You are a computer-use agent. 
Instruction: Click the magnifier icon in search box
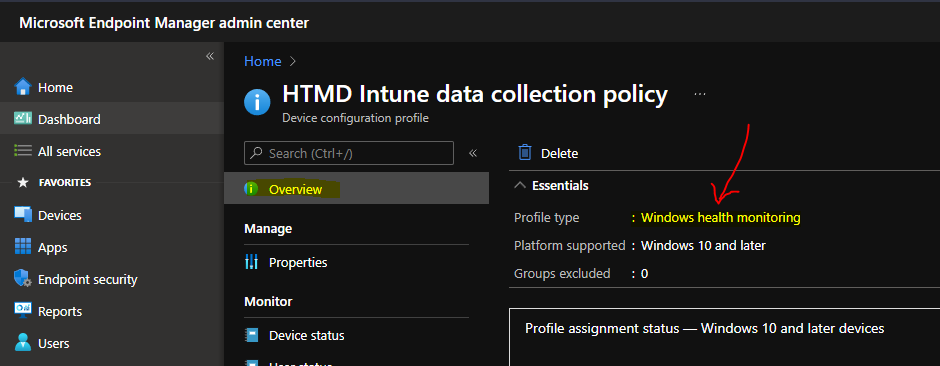tap(257, 153)
